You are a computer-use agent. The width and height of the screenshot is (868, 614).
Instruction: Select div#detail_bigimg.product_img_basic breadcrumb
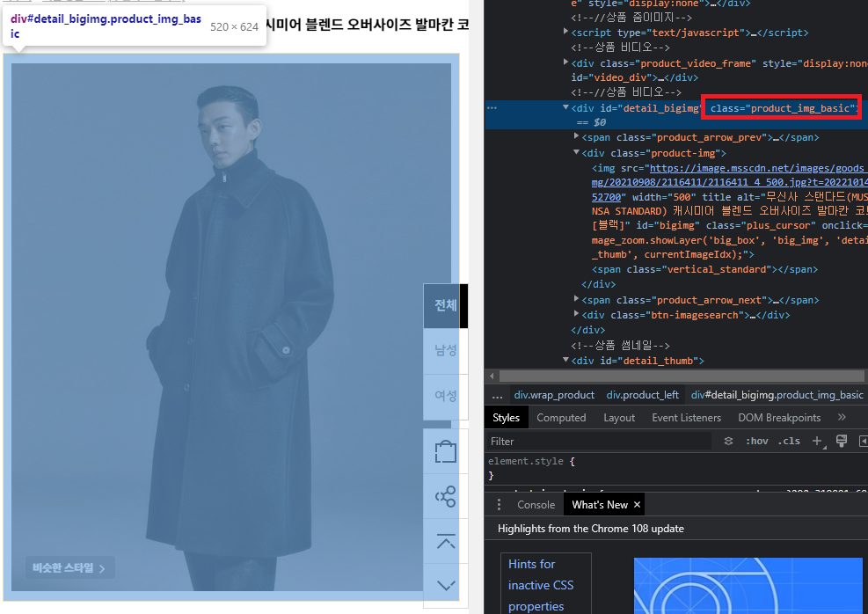click(777, 395)
